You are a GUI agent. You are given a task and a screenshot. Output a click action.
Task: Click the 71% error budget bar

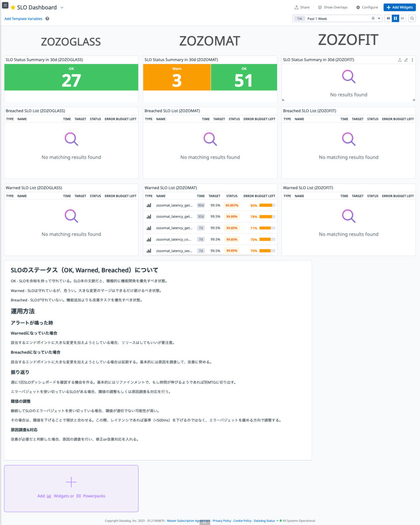tap(267, 228)
